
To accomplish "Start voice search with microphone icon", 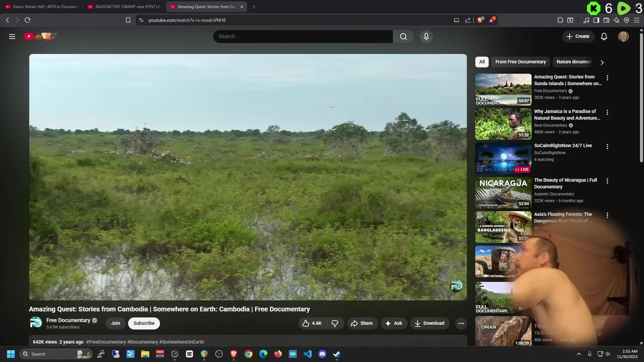I will pyautogui.click(x=426, y=36).
